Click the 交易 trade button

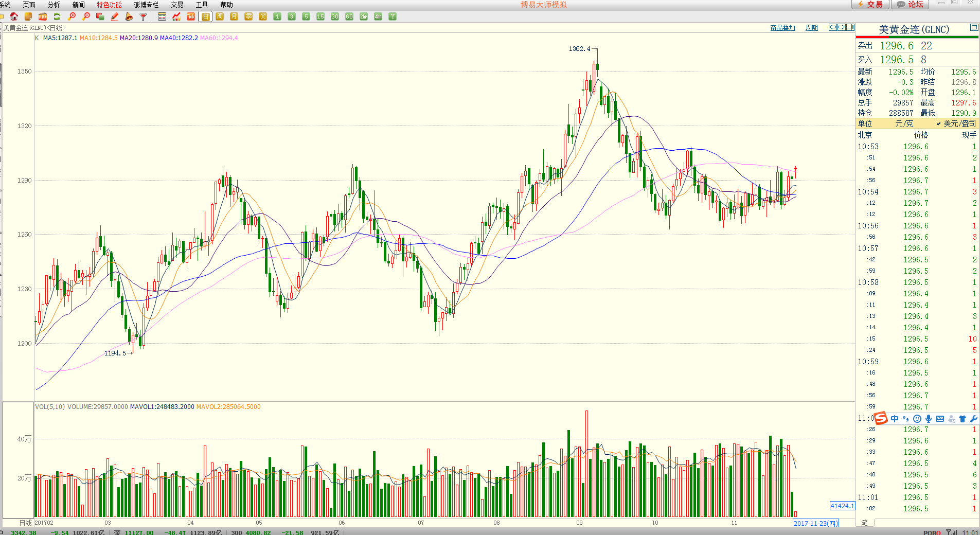coord(870,5)
